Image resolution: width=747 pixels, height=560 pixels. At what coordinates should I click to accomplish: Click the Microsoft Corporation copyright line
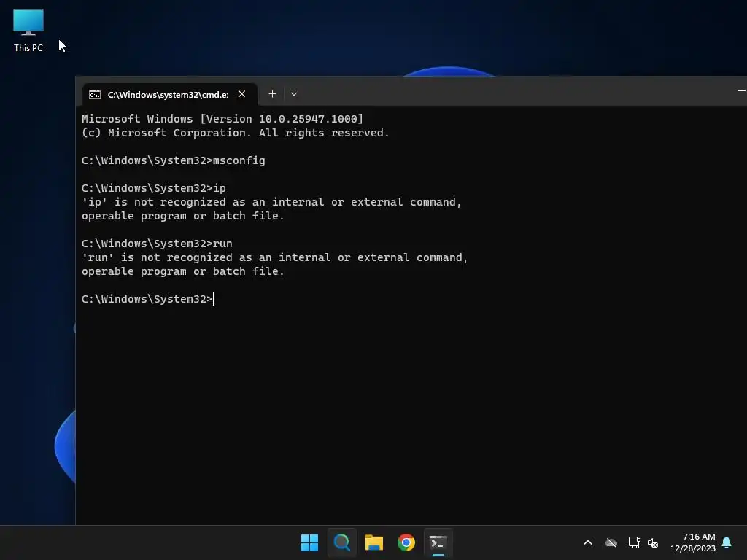coord(236,133)
